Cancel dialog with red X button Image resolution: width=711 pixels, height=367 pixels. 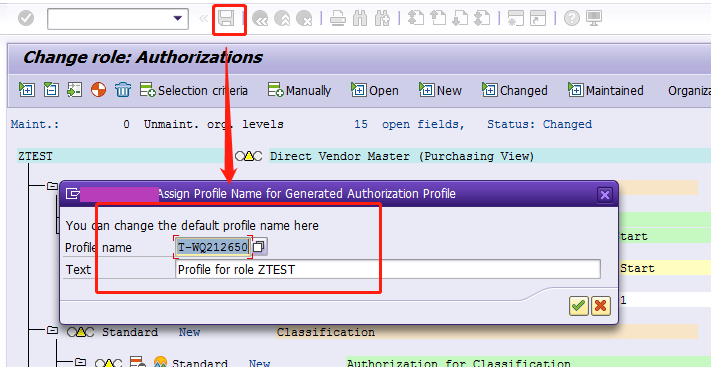[600, 306]
